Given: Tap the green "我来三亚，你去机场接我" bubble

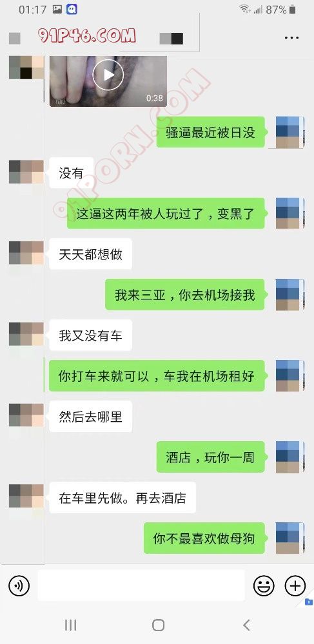Looking at the screenshot, I should coord(185,295).
